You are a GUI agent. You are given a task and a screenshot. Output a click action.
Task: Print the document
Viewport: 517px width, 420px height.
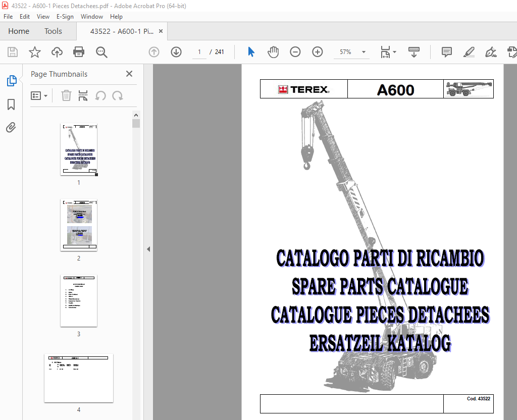point(79,52)
